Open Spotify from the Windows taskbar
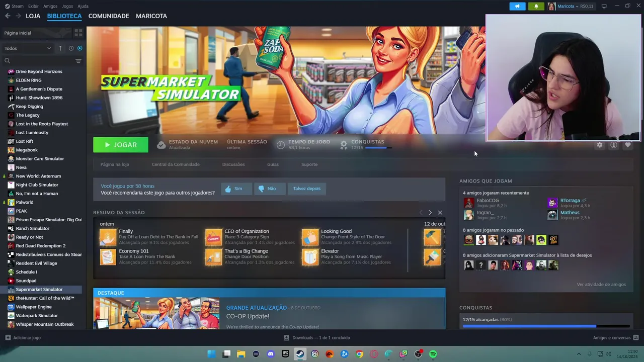Viewport: 644px width, 362px height. click(x=433, y=354)
